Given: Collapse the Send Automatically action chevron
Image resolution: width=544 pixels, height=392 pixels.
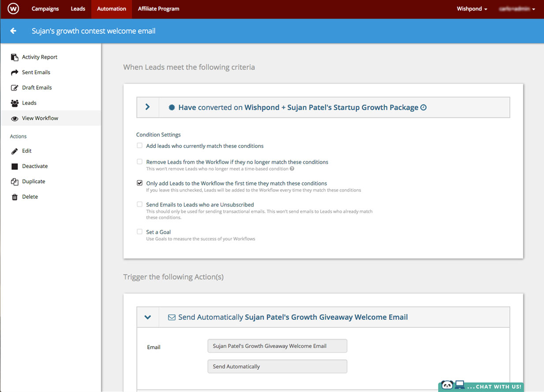Looking at the screenshot, I should coord(148,317).
